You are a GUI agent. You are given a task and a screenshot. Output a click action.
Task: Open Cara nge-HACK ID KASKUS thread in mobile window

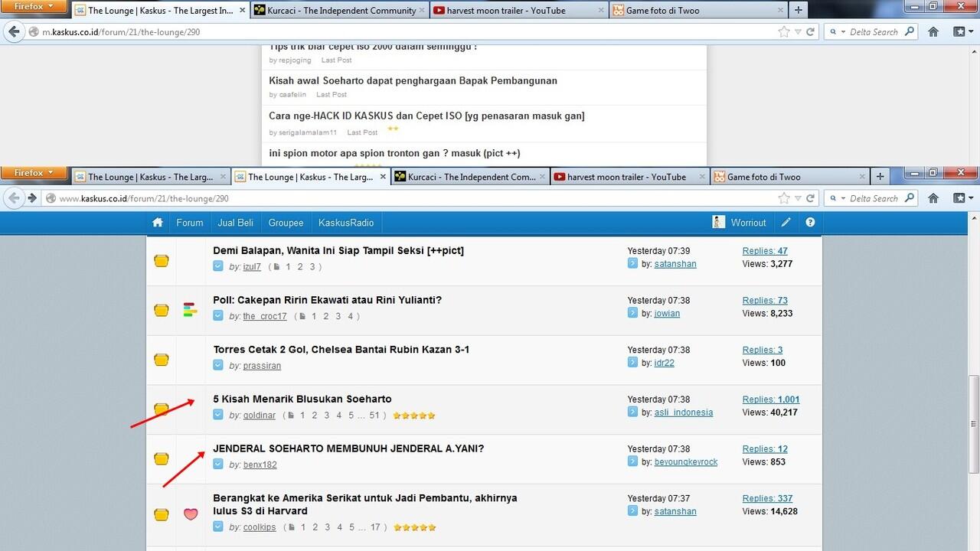[x=426, y=116]
